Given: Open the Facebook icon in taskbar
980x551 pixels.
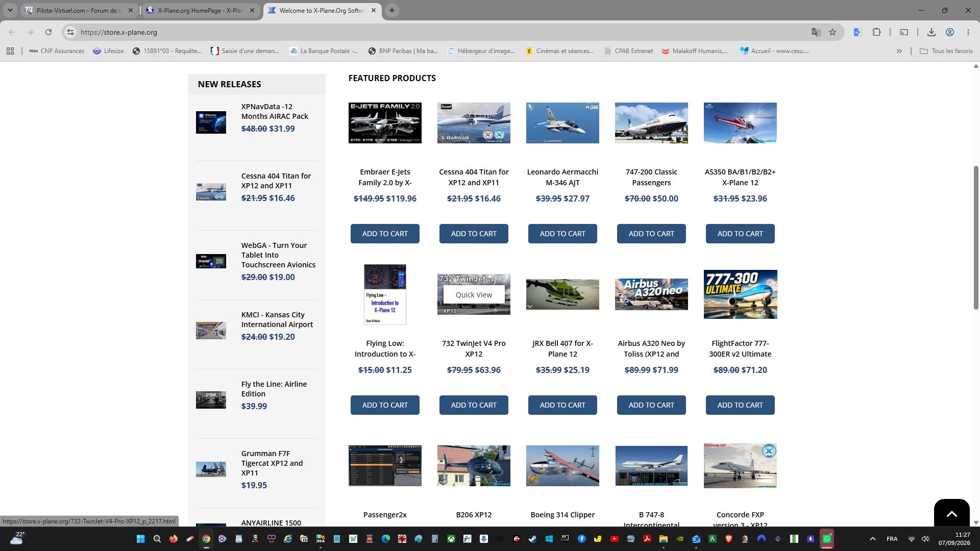Looking at the screenshot, I should point(582,539).
